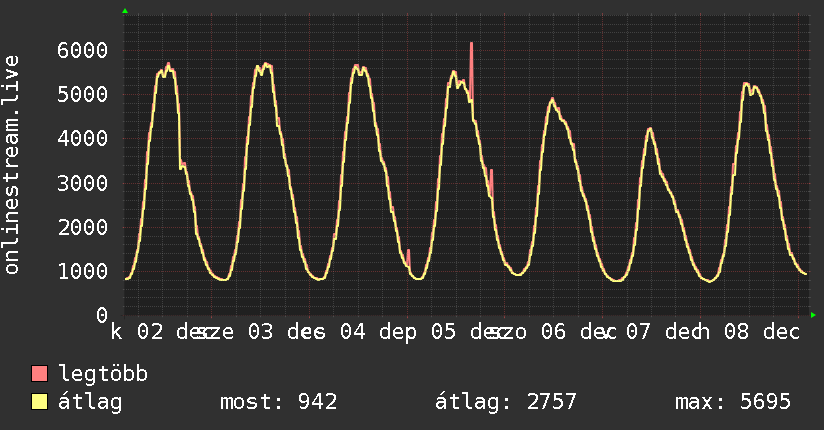Click the 'most: 942' value
The height and width of the screenshot is (430, 824).
click(279, 402)
